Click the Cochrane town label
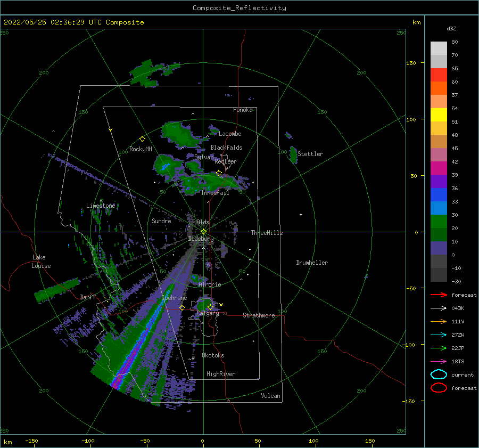 tap(174, 298)
